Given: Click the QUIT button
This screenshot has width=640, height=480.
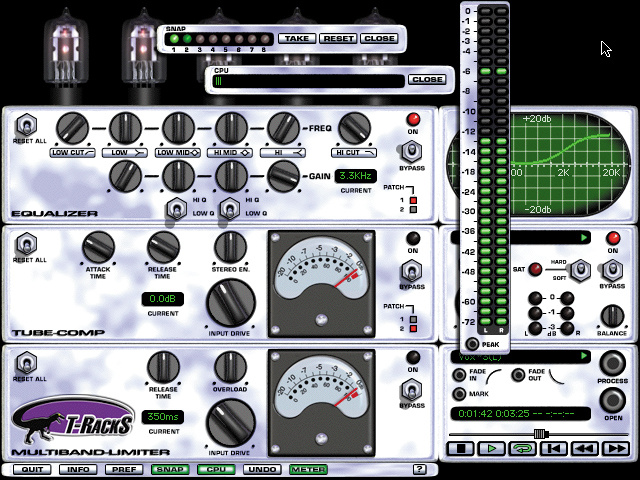Looking at the screenshot, I should 32,469.
